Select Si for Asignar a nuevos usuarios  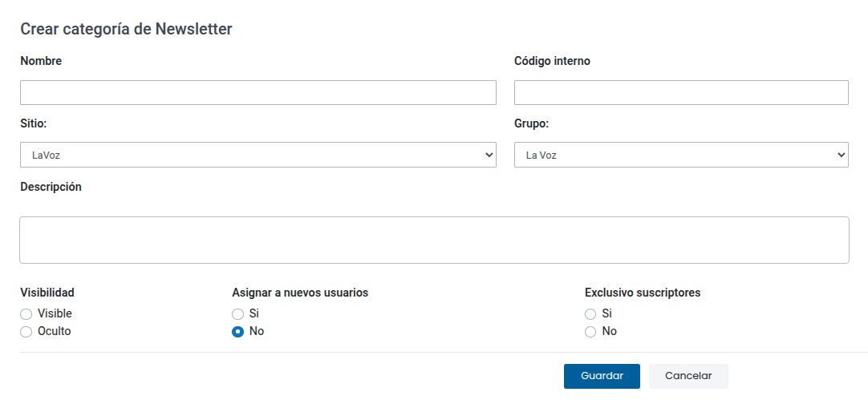pos(238,314)
